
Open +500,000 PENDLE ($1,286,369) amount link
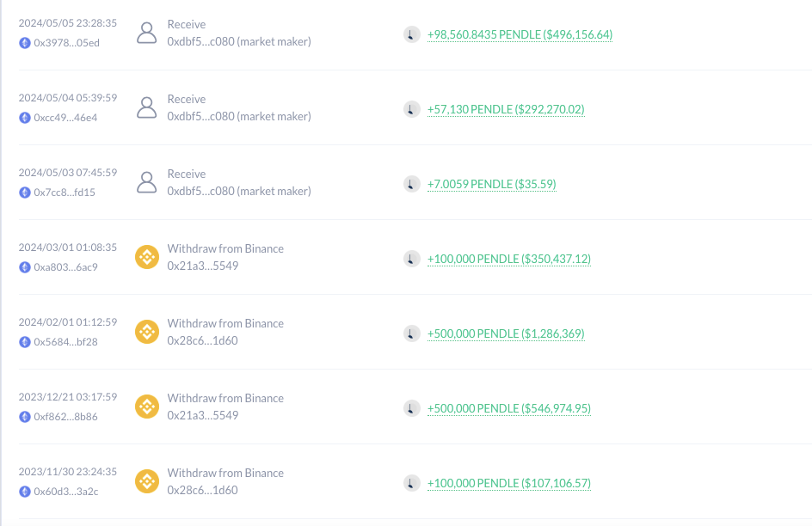point(506,333)
